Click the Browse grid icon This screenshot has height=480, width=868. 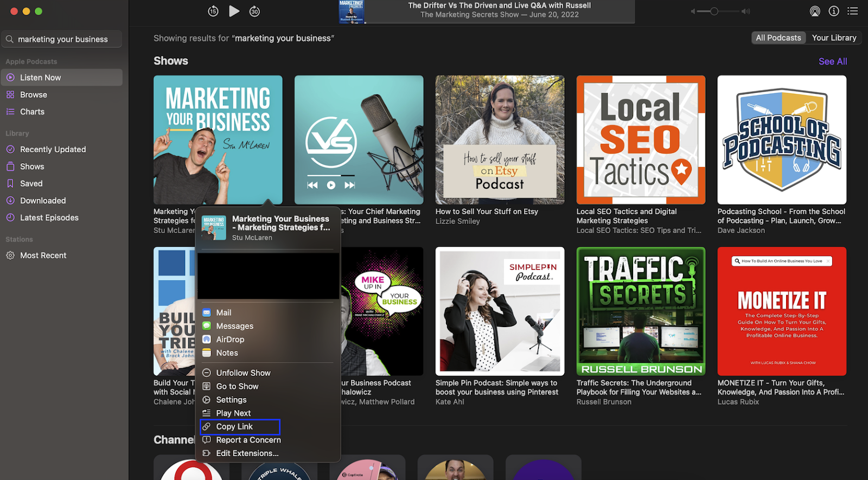[10, 94]
